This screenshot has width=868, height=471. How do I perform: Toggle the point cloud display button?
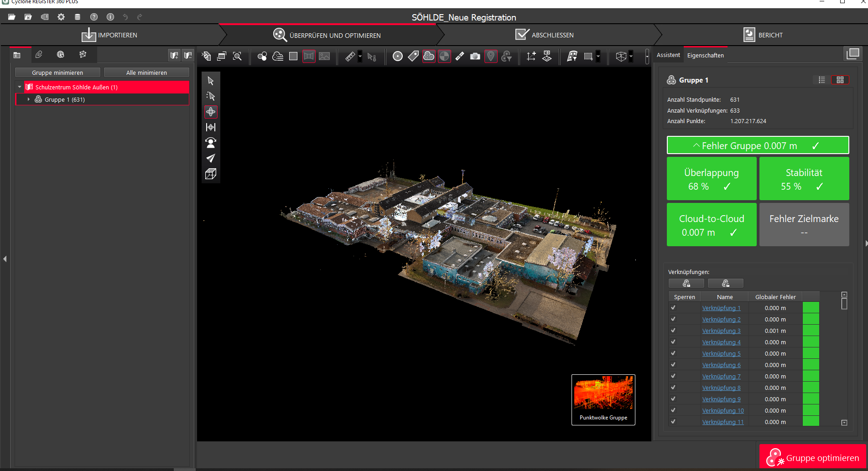[x=429, y=56]
